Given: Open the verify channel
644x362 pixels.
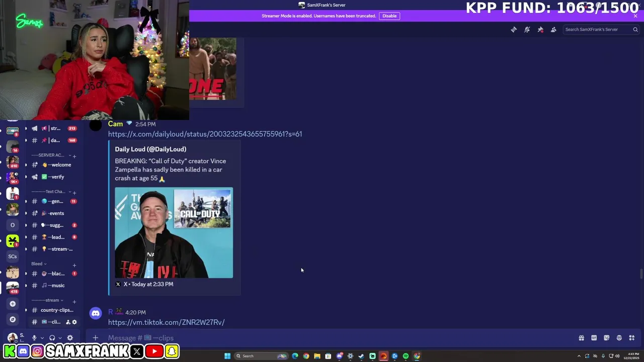Looking at the screenshot, I should click(x=54, y=177).
